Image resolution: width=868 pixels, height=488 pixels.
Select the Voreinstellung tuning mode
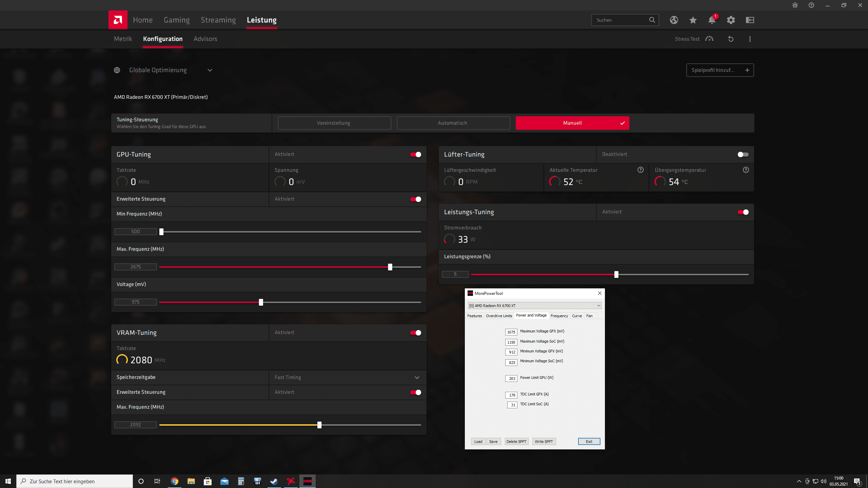pos(334,123)
